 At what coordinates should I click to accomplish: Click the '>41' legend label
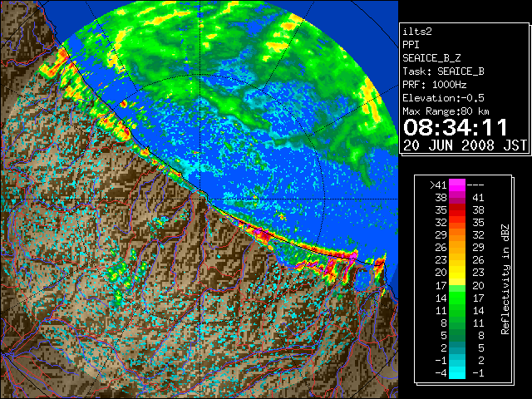[438, 185]
